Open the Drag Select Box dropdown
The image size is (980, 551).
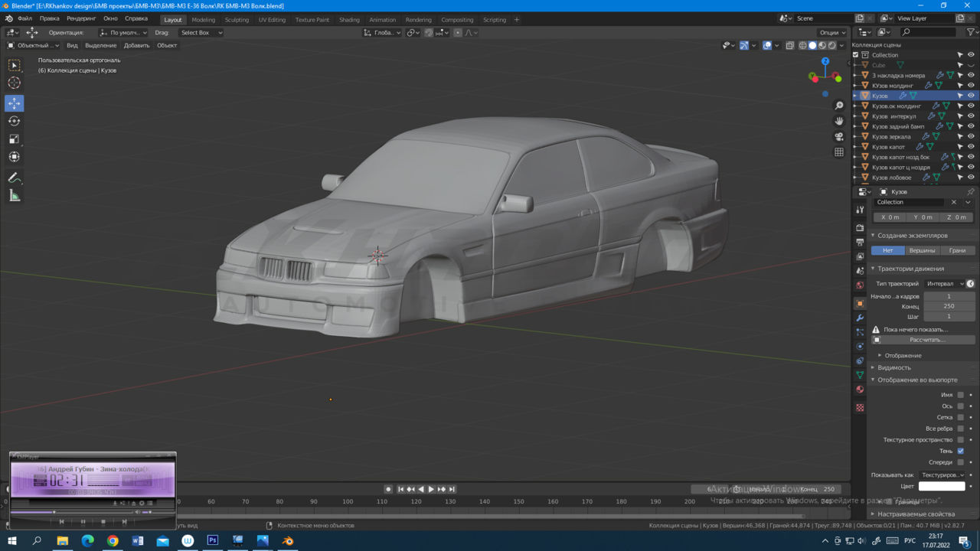(x=201, y=33)
